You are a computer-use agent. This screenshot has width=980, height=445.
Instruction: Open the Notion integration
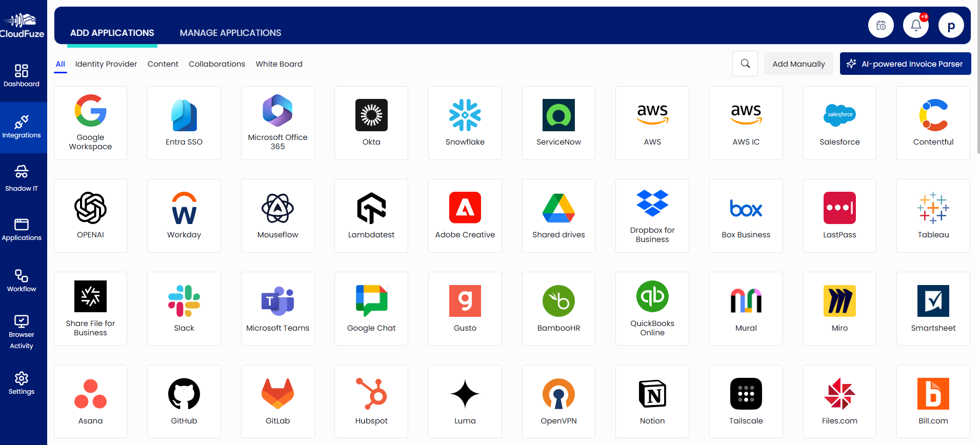point(652,401)
